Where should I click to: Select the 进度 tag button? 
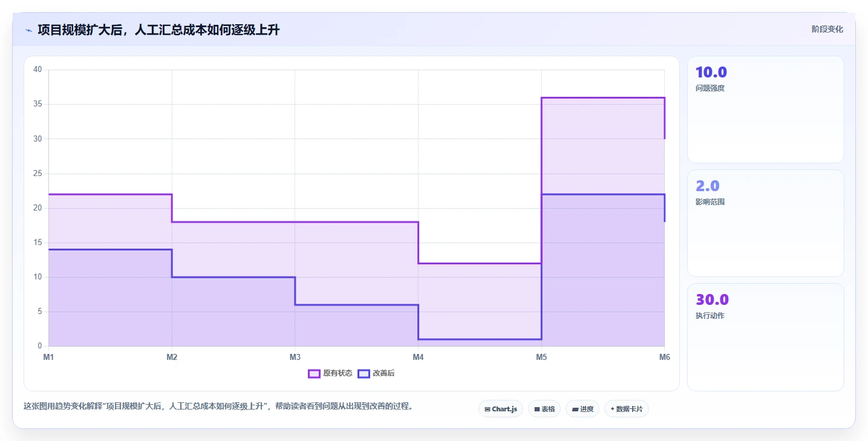pyautogui.click(x=582, y=409)
